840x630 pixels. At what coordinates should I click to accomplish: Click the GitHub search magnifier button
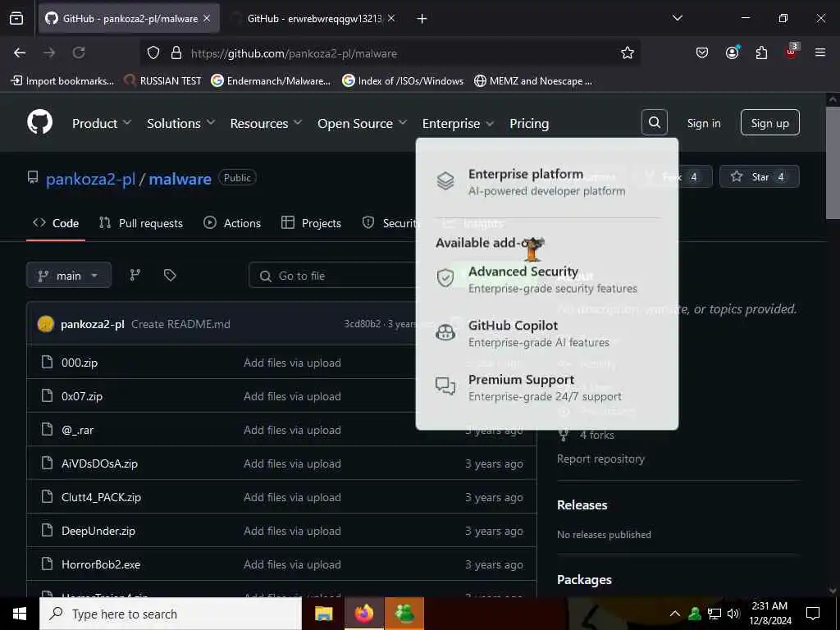click(654, 123)
